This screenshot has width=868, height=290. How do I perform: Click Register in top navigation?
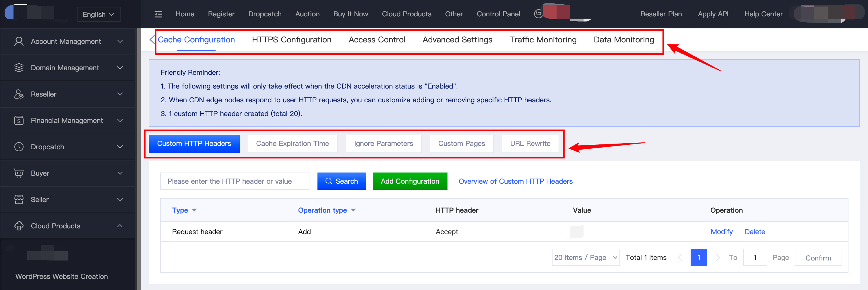pyautogui.click(x=221, y=14)
